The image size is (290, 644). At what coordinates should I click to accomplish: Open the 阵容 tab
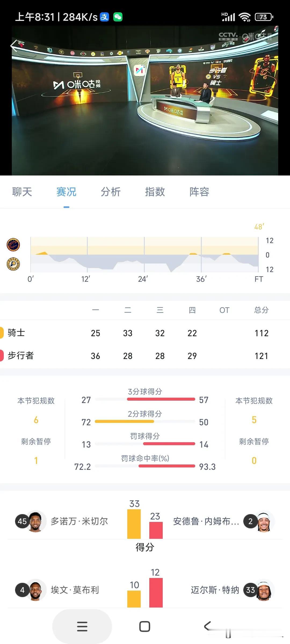tap(199, 192)
